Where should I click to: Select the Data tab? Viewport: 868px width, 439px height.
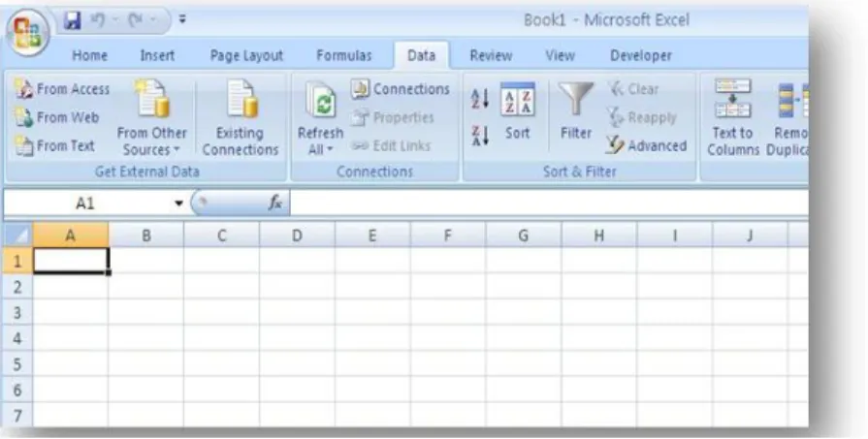click(x=421, y=55)
